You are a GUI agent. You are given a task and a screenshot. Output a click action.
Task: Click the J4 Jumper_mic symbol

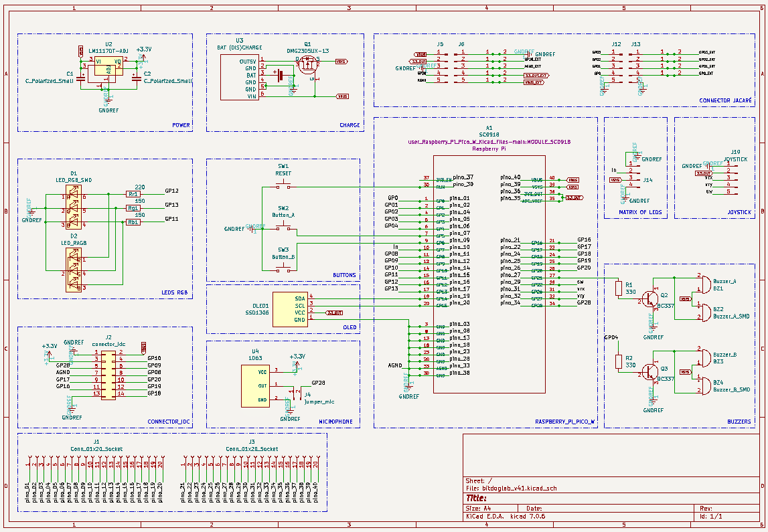pyautogui.click(x=294, y=390)
